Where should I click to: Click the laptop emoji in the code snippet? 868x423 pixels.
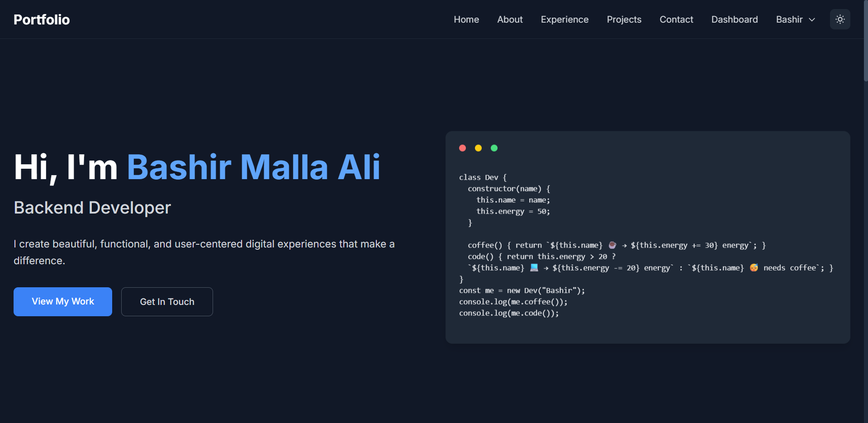coord(534,267)
